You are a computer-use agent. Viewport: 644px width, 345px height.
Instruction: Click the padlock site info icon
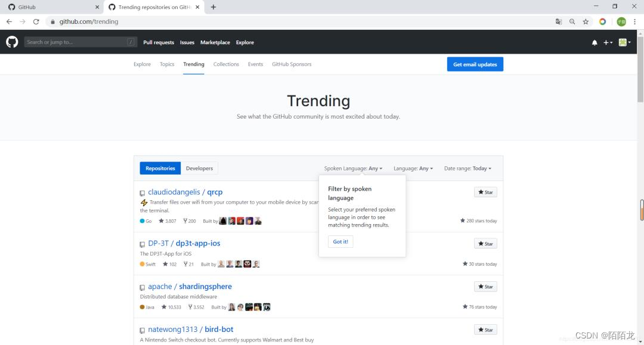coord(52,21)
